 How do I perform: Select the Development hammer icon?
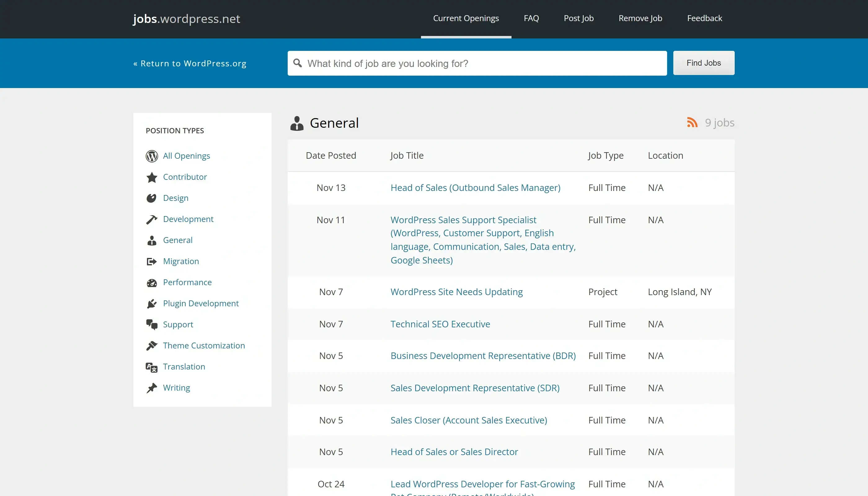coord(152,219)
